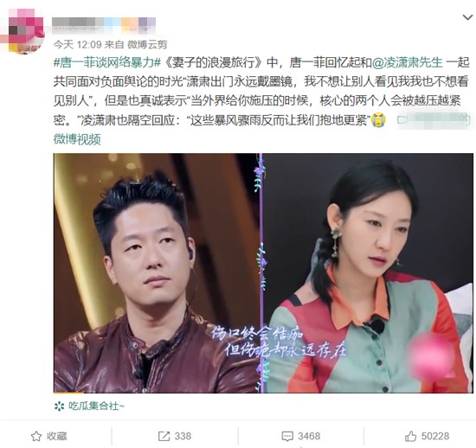
Task: Play the video on the woman's side
Action: point(368,273)
